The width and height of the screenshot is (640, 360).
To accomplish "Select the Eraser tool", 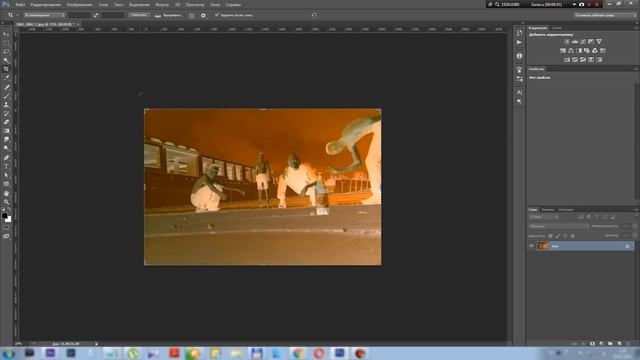I will (6, 122).
